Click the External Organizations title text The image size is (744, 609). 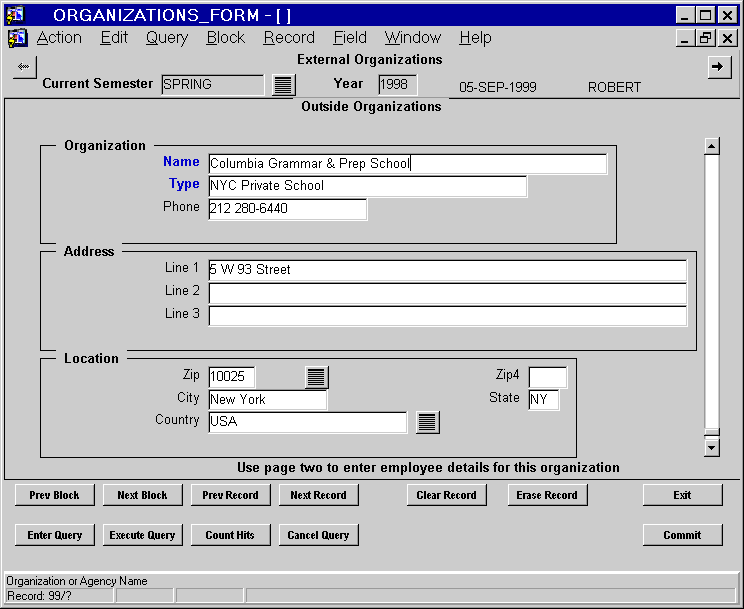tap(370, 60)
